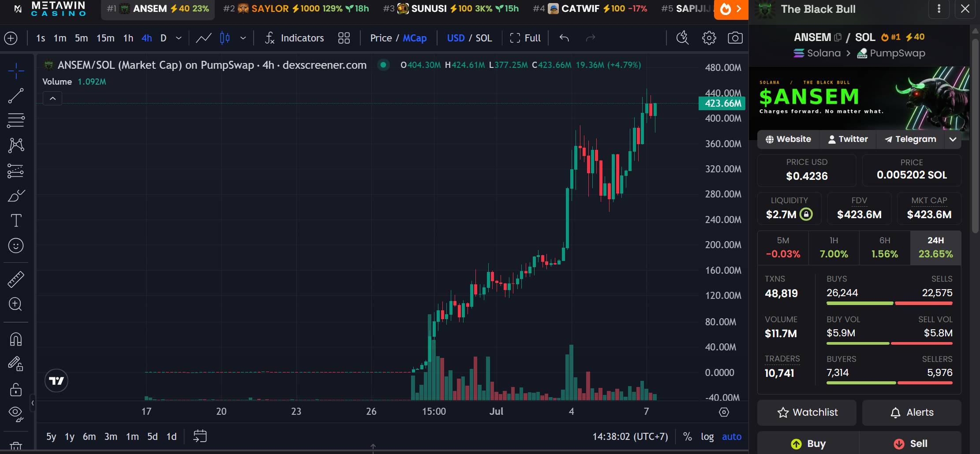Open The Black Bull options menu
This screenshot has width=980, height=454.
[x=939, y=9]
